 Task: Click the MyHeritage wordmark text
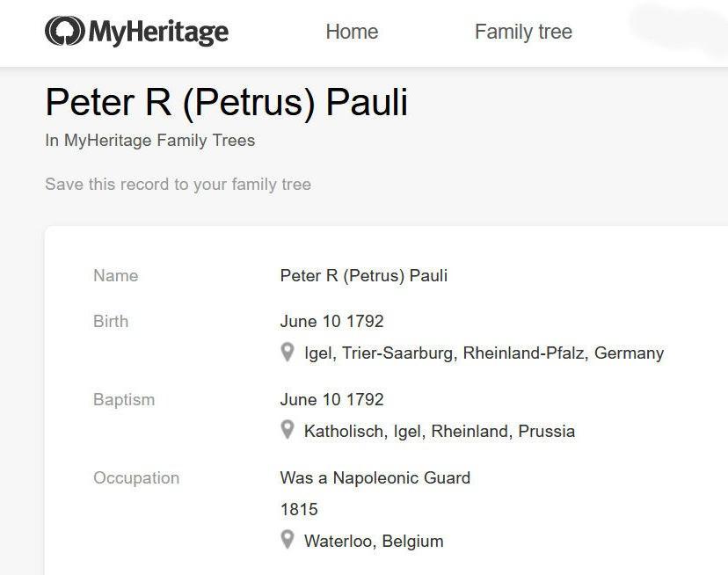[158, 33]
